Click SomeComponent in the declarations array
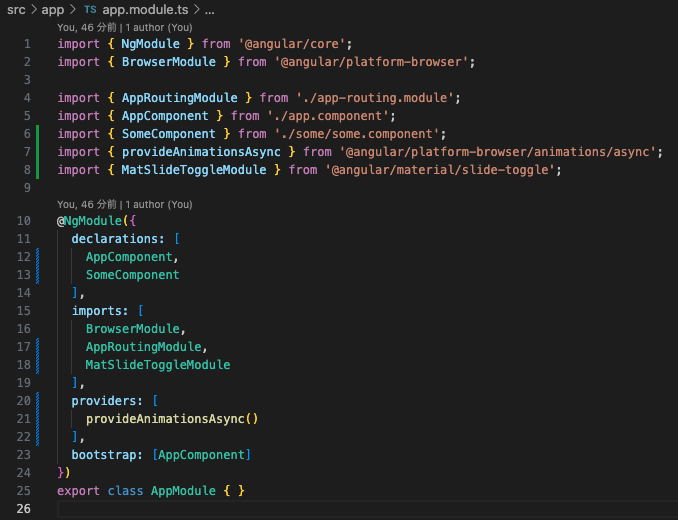 132,274
